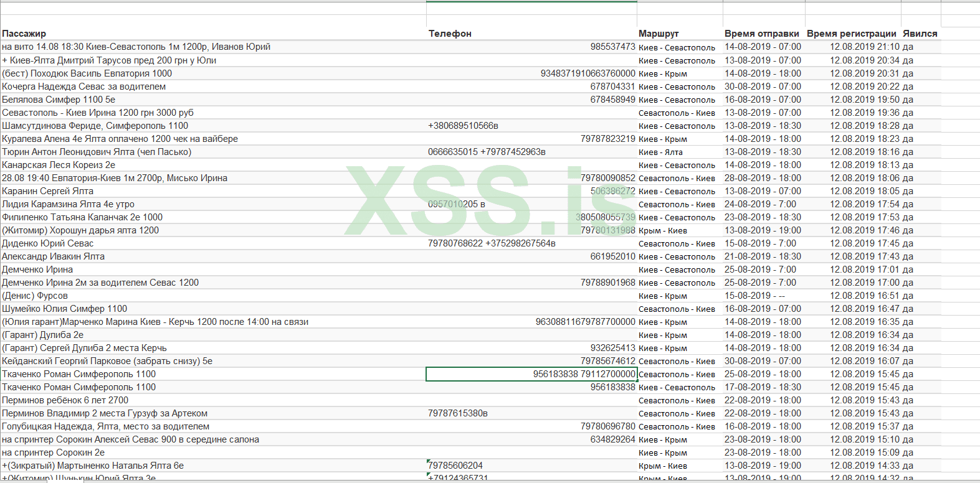Viewport: 980px width, 483px height.
Task: Select phone cell "79780768622 +375298267564в"
Action: (492, 243)
